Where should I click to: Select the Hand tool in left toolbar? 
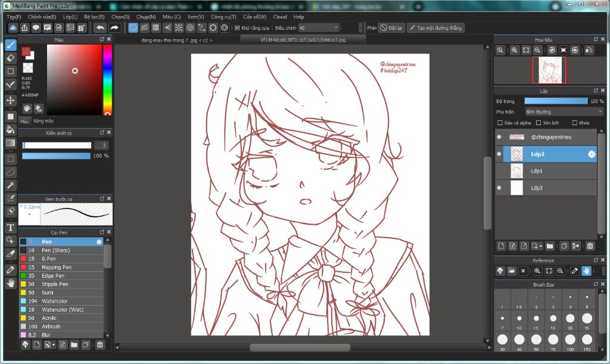(x=11, y=283)
